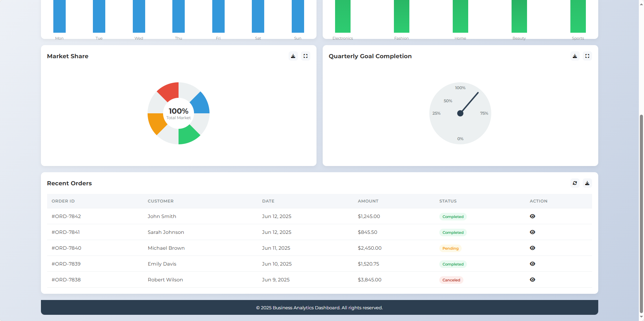Click the donut chart center showing 100% Total Market
This screenshot has height=321, width=644.
178,113
